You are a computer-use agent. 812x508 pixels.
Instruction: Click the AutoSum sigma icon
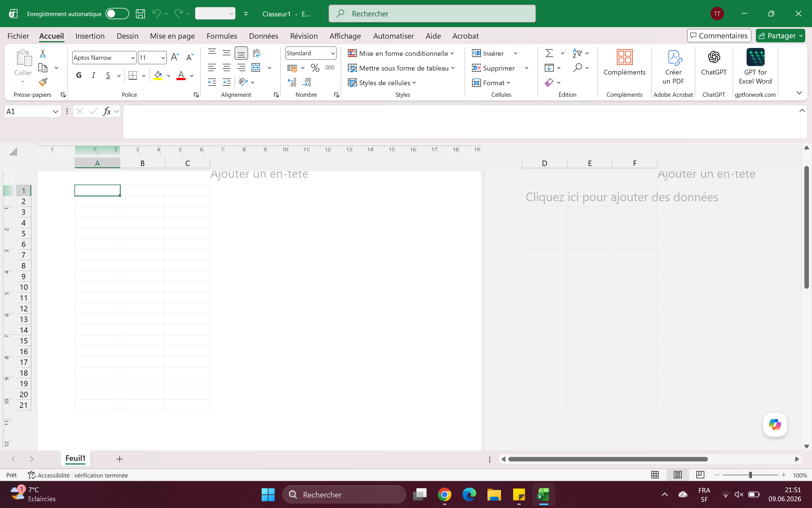549,53
